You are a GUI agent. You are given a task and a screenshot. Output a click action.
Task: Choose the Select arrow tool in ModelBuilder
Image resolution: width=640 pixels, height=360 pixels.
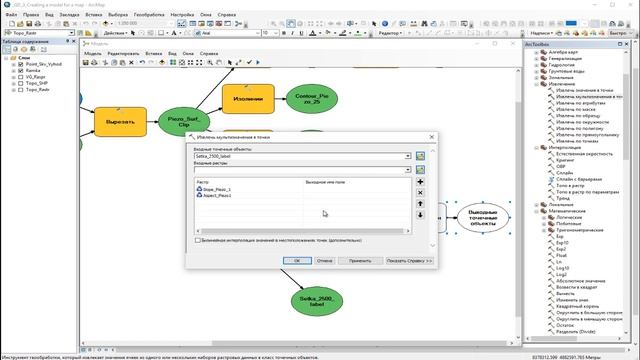click(230, 62)
